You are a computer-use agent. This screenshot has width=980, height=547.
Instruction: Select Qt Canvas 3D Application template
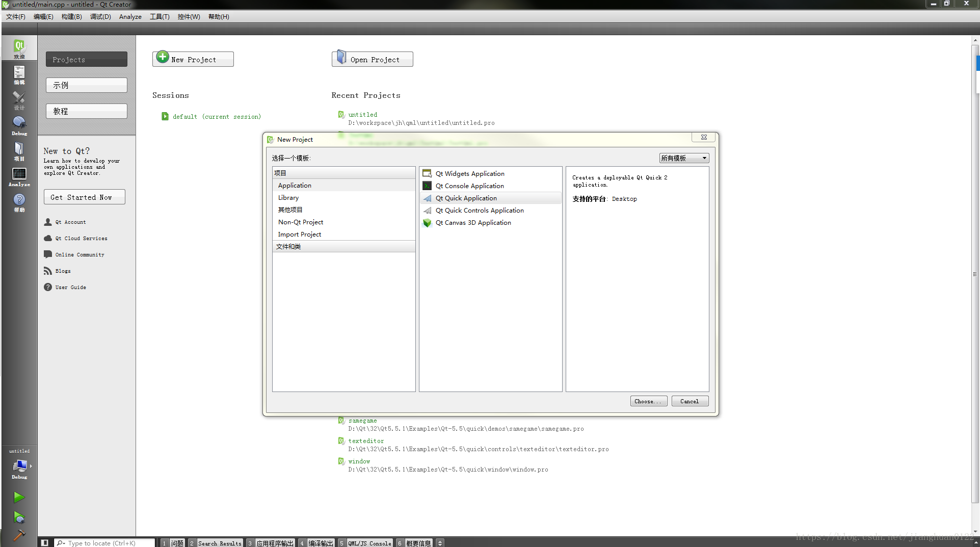coord(491,222)
